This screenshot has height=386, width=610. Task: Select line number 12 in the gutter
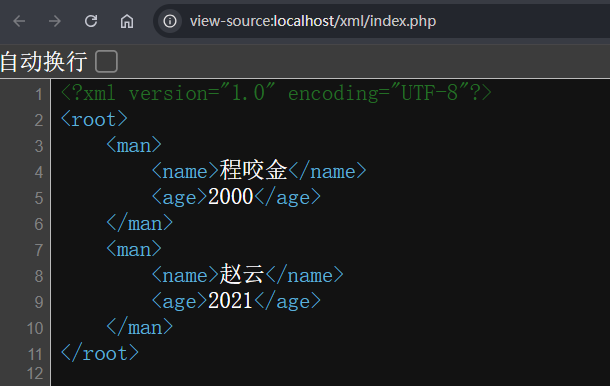pos(35,374)
